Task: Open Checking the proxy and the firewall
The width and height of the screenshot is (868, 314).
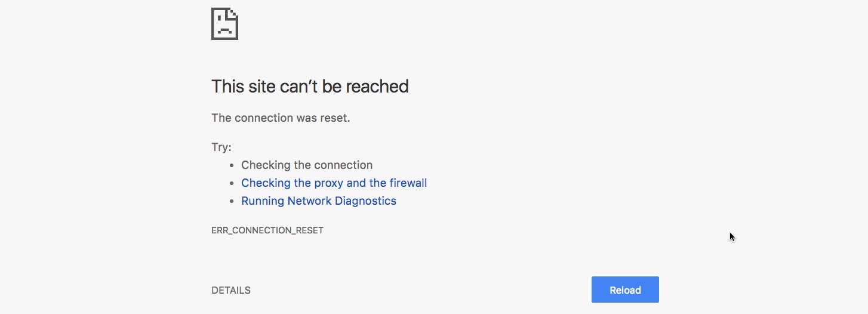Action: point(334,183)
